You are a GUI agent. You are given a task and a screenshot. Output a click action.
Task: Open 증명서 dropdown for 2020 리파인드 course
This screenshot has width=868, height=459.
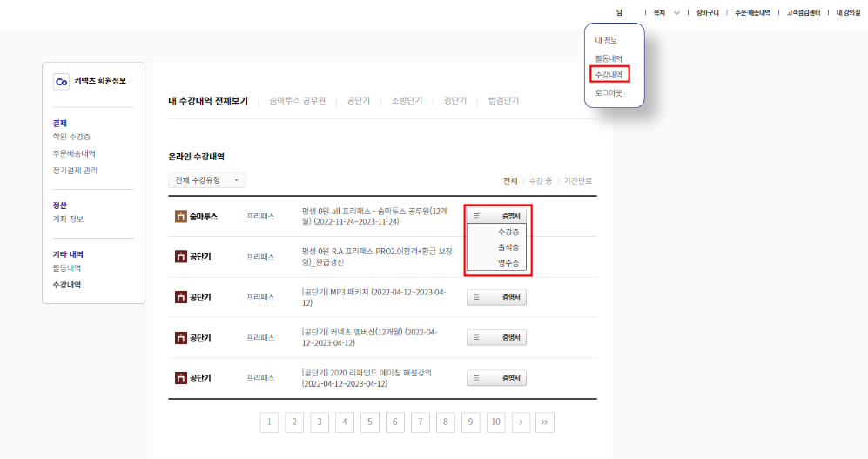[496, 378]
